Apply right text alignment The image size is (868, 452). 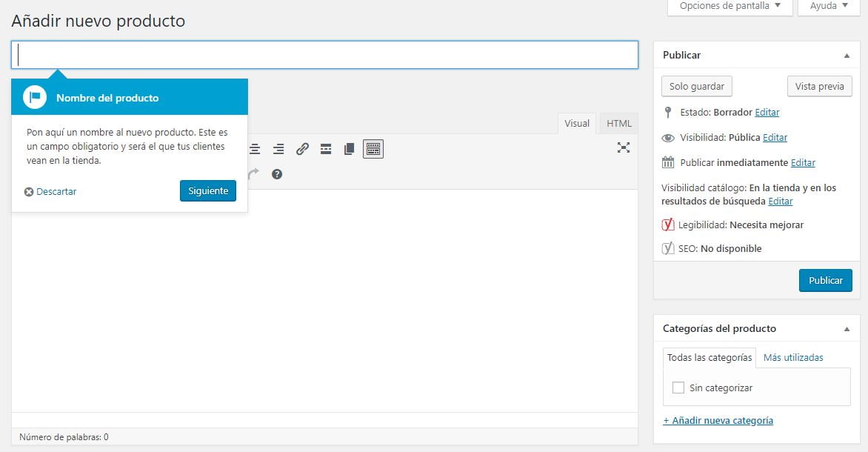(278, 148)
